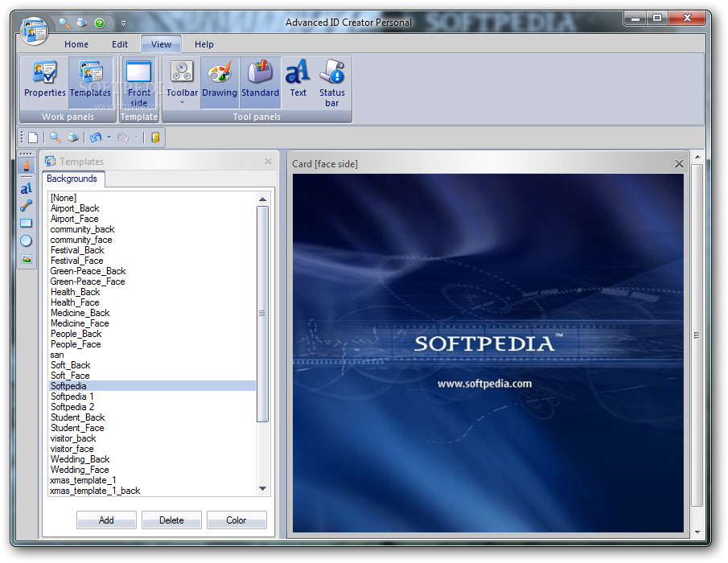Image resolution: width=728 pixels, height=563 pixels.
Task: Select the Rectangle drawing tool
Action: (27, 224)
